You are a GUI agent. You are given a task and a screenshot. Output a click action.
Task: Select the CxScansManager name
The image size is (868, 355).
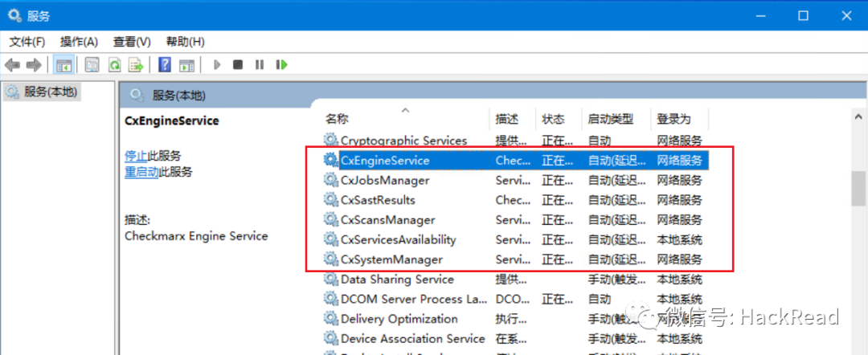click(x=387, y=220)
